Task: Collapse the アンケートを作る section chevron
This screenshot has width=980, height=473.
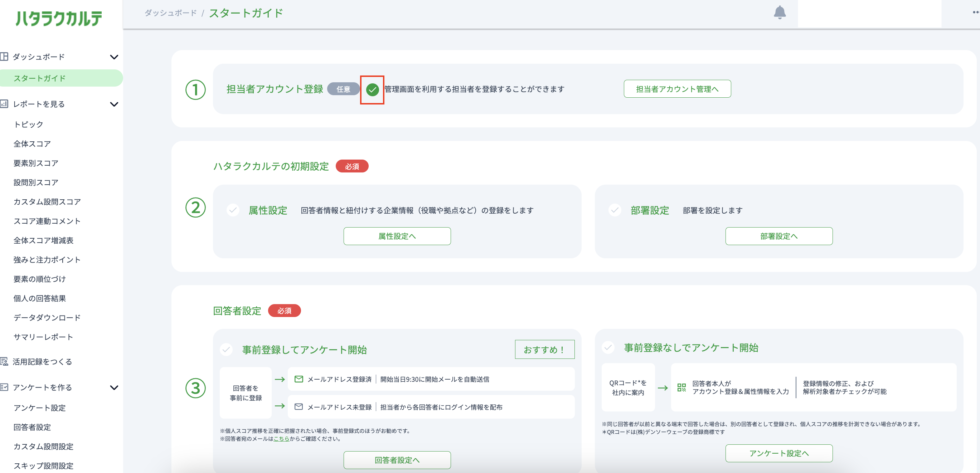Action: [x=114, y=387]
